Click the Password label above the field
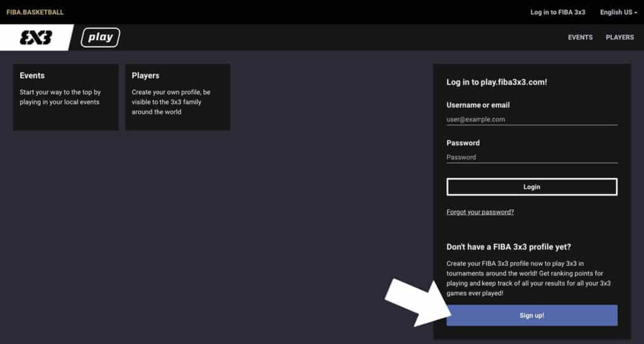 pyautogui.click(x=463, y=143)
